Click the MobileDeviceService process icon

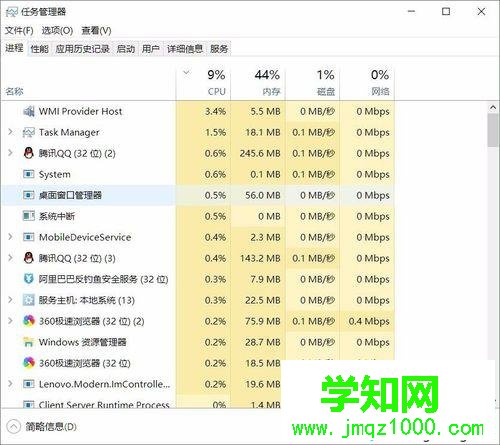[29, 237]
